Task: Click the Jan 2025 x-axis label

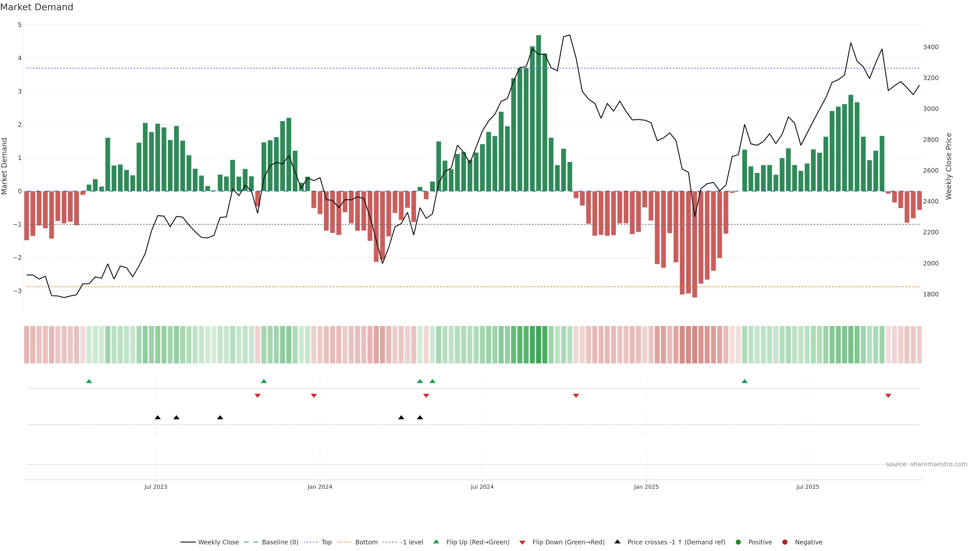Action: [x=646, y=487]
